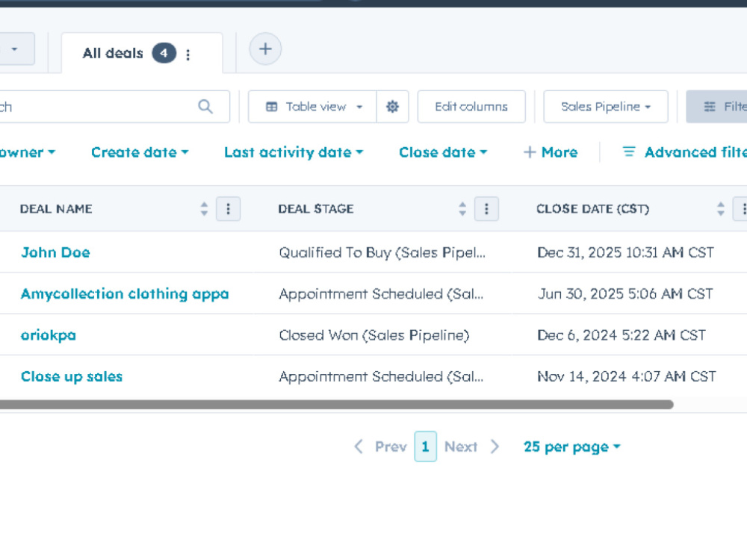Screen dimensions: 747x560
Task: Click the Filters button
Action: click(x=716, y=107)
